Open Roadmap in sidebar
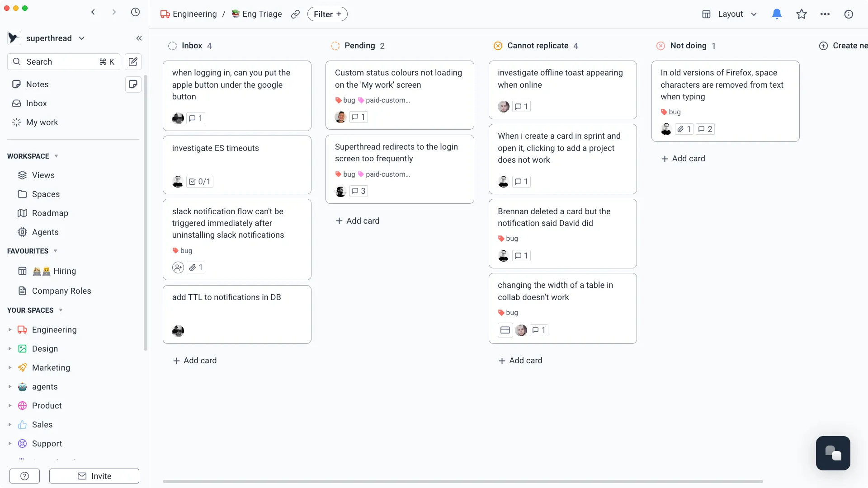Image resolution: width=868 pixels, height=488 pixels. 50,213
